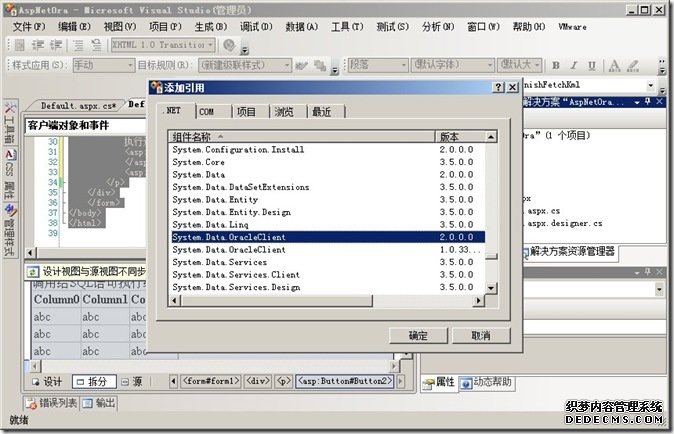674x434 pixels.
Task: Switch to 源 view
Action: [132, 382]
